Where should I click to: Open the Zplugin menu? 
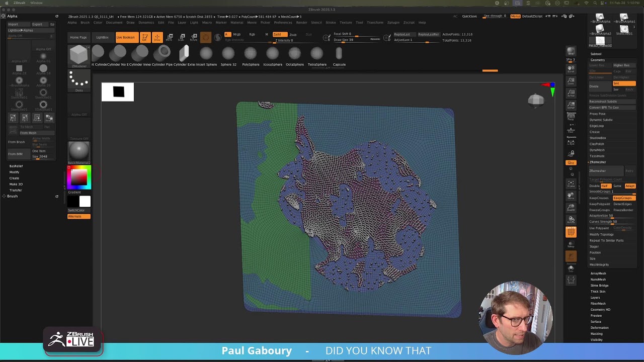click(x=393, y=23)
